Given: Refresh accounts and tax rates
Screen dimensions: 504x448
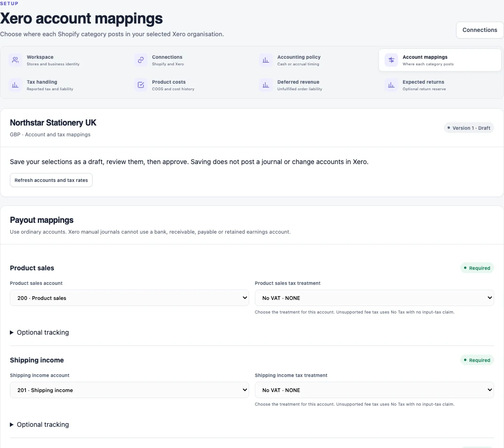Looking at the screenshot, I should click(x=51, y=180).
